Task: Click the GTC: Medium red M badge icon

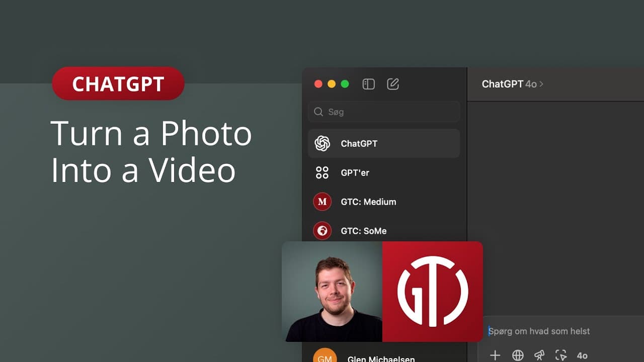Action: coord(323,202)
